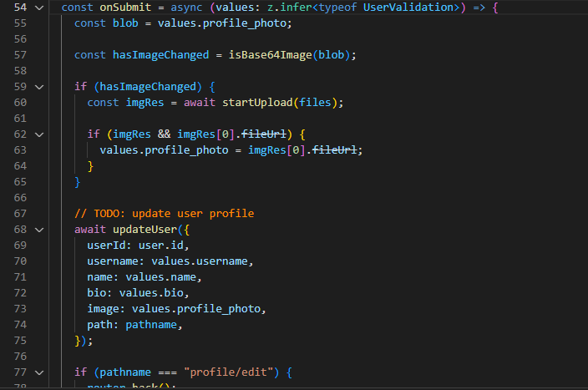Click line number 60 in the gutter

pos(20,103)
